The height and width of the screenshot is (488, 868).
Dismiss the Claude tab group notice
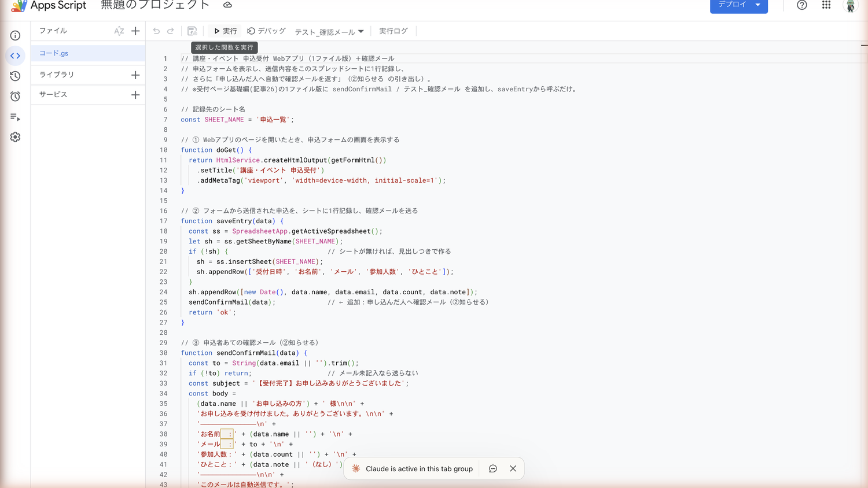(513, 469)
